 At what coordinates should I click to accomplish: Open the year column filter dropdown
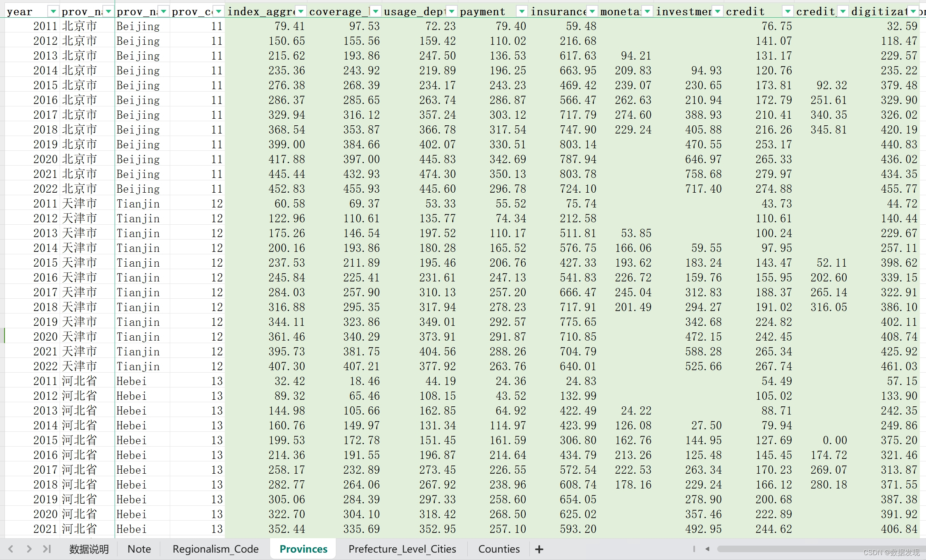pos(53,12)
